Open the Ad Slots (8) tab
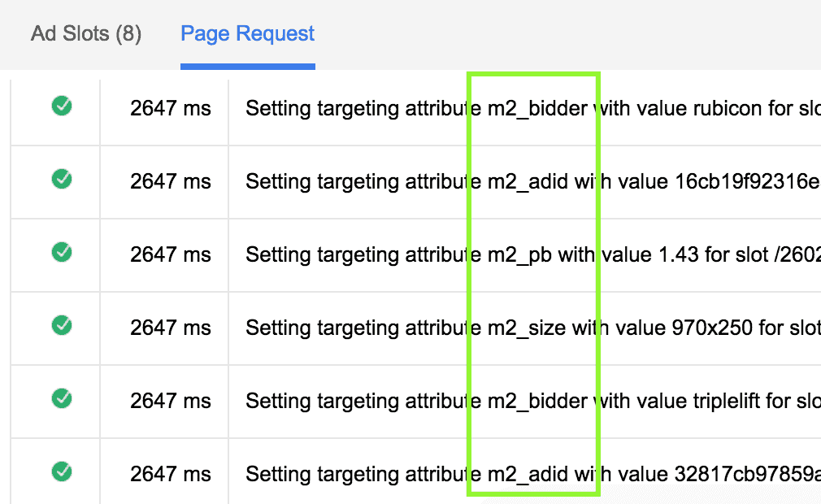 click(86, 34)
